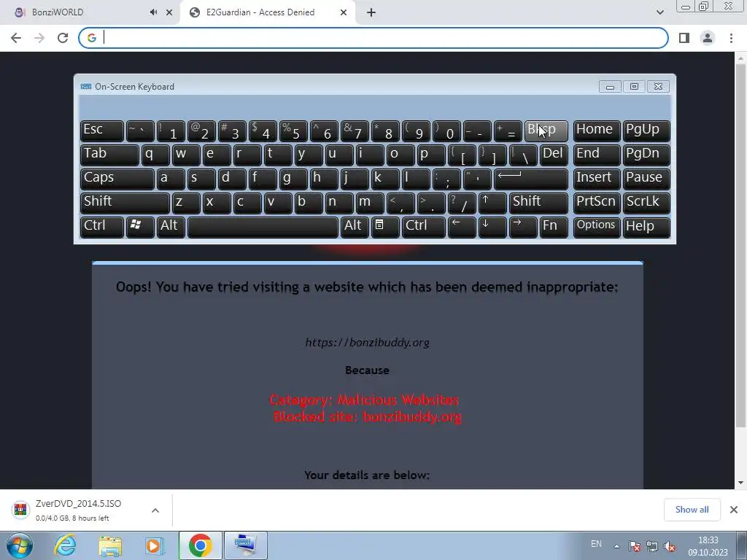Toggle the ScrLk key
Viewport: 747px width, 560px height.
pos(646,203)
